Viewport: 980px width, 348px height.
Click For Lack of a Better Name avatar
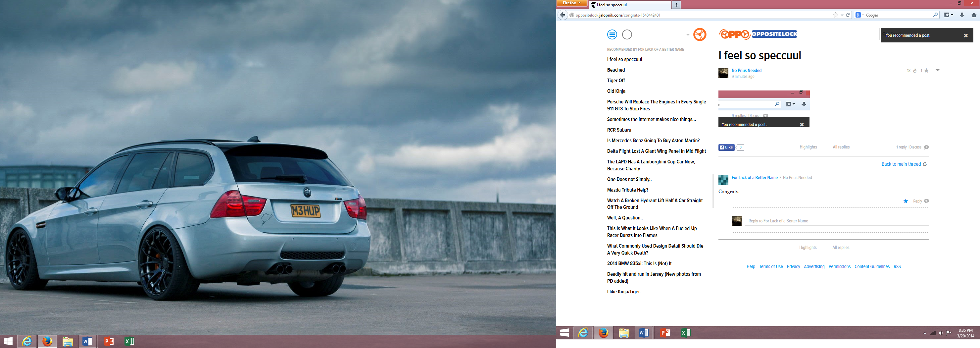pyautogui.click(x=723, y=180)
